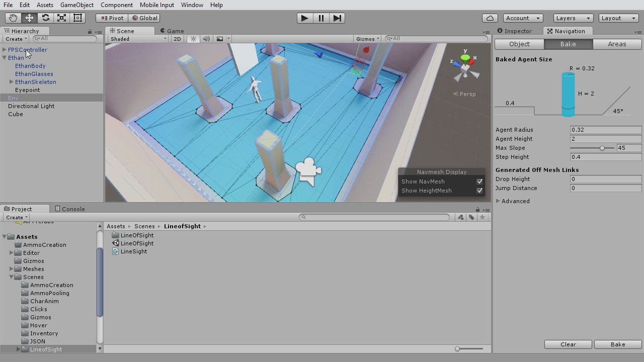
Task: Toggle scene audio icon
Action: 206,39
